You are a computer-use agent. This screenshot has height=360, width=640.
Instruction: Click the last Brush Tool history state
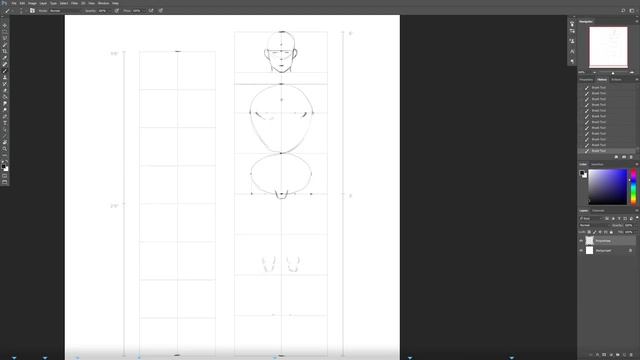607,151
